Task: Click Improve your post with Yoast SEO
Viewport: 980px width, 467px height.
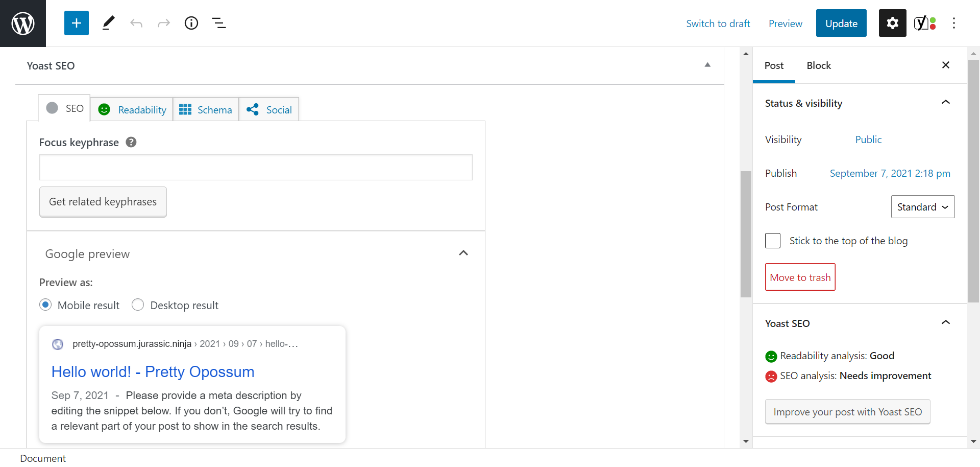Action: tap(848, 412)
